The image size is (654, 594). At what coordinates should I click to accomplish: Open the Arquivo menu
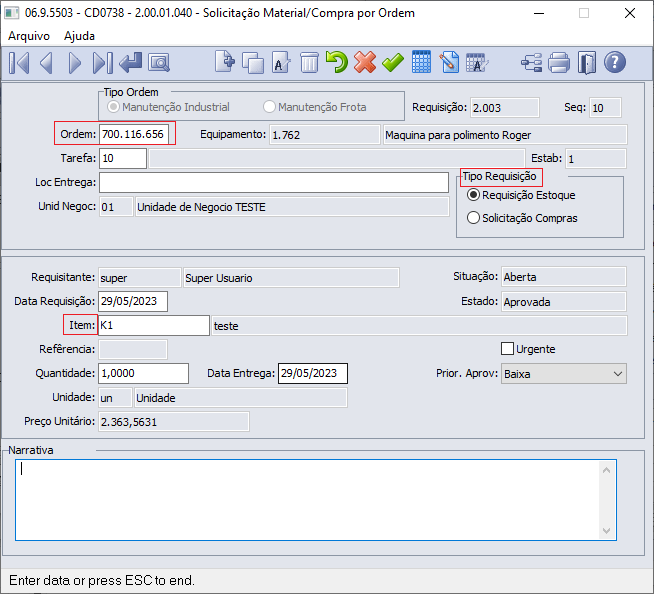pyautogui.click(x=30, y=35)
